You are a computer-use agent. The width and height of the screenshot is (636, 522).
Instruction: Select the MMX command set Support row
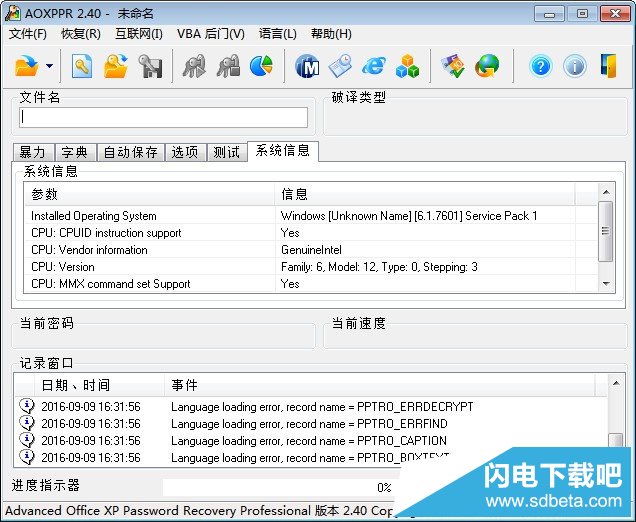pos(310,284)
